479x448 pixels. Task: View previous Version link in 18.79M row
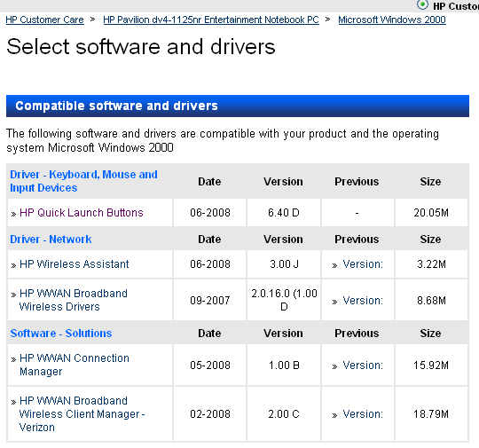pos(363,414)
